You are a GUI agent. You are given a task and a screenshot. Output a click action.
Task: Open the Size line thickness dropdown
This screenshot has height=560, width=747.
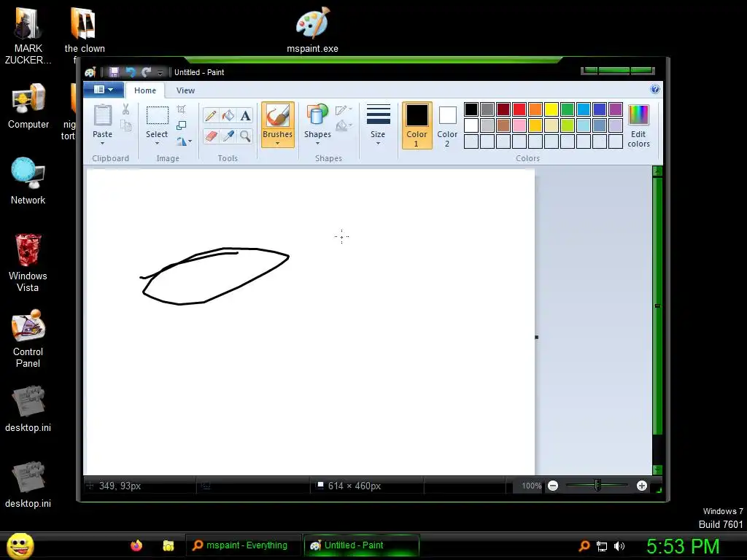[379, 125]
